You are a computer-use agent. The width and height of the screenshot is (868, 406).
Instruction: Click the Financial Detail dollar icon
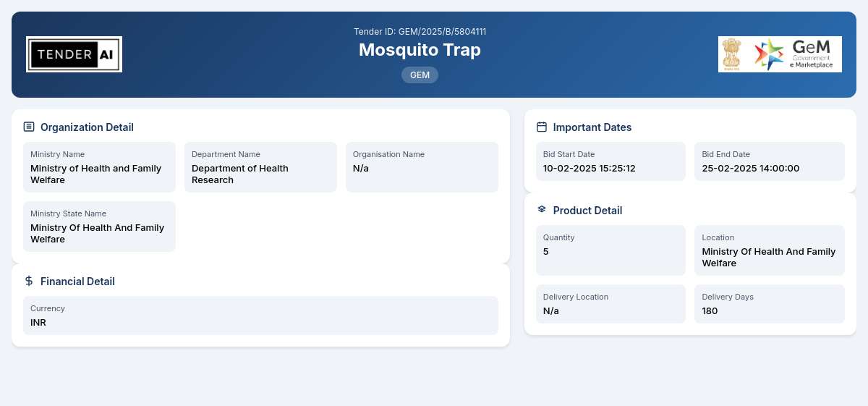pos(29,281)
